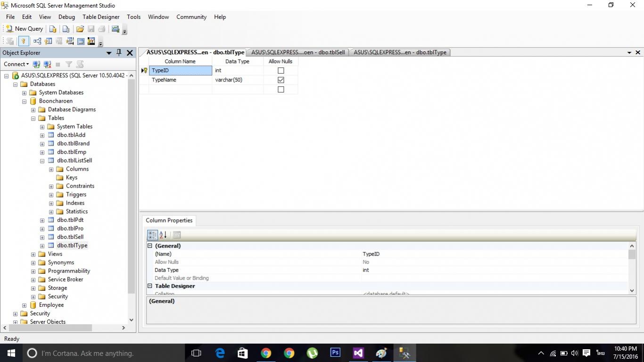Collapse the Boonchareen database node
644x362 pixels.
(x=25, y=101)
